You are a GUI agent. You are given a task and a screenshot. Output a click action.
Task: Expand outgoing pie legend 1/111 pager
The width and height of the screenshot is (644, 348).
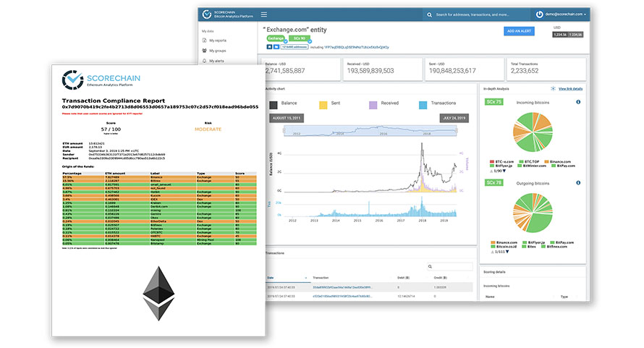pos(508,250)
